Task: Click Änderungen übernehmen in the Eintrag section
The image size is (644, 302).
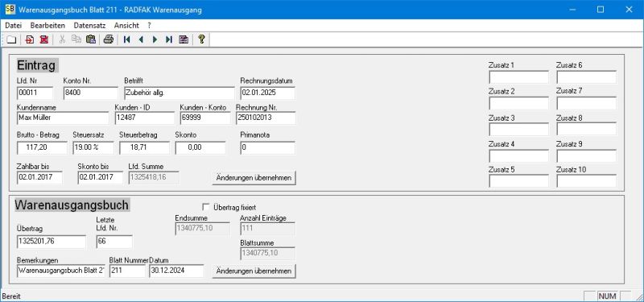Action: tap(254, 178)
